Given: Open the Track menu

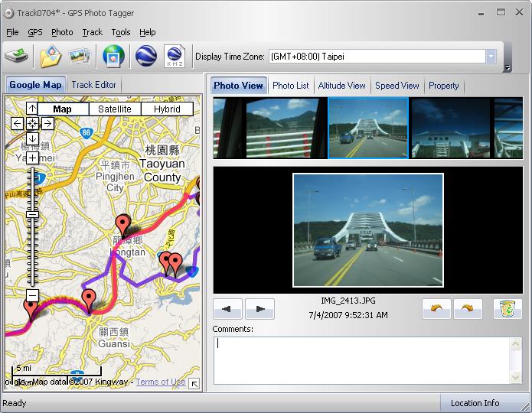Looking at the screenshot, I should tap(92, 32).
